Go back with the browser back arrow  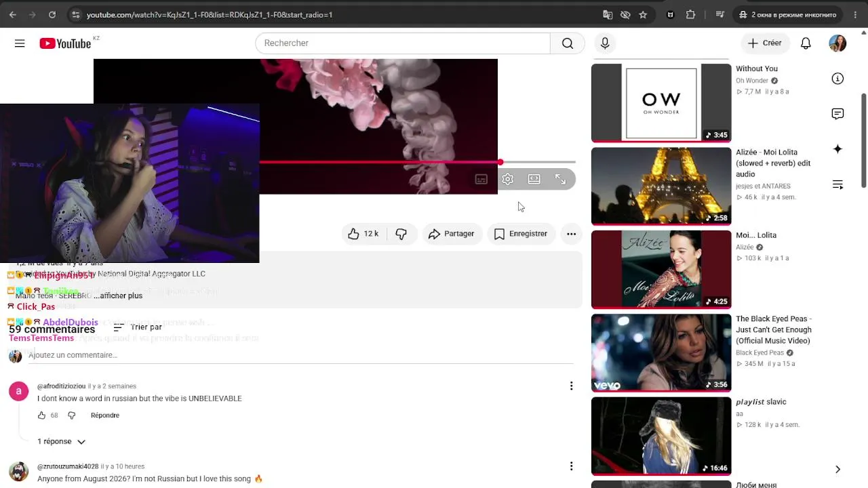click(x=13, y=14)
